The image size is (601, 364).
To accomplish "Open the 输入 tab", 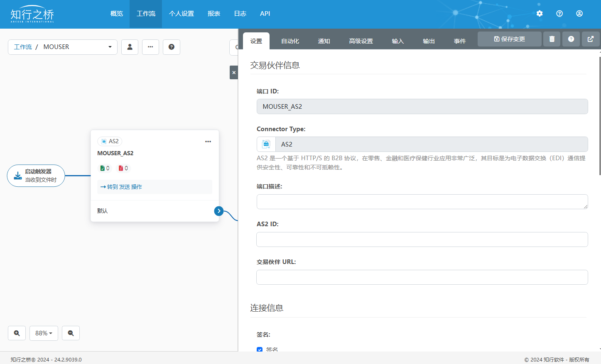I will pos(398,41).
